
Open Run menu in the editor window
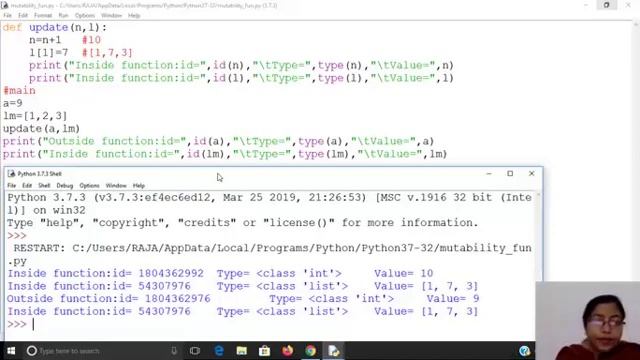tap(63, 16)
